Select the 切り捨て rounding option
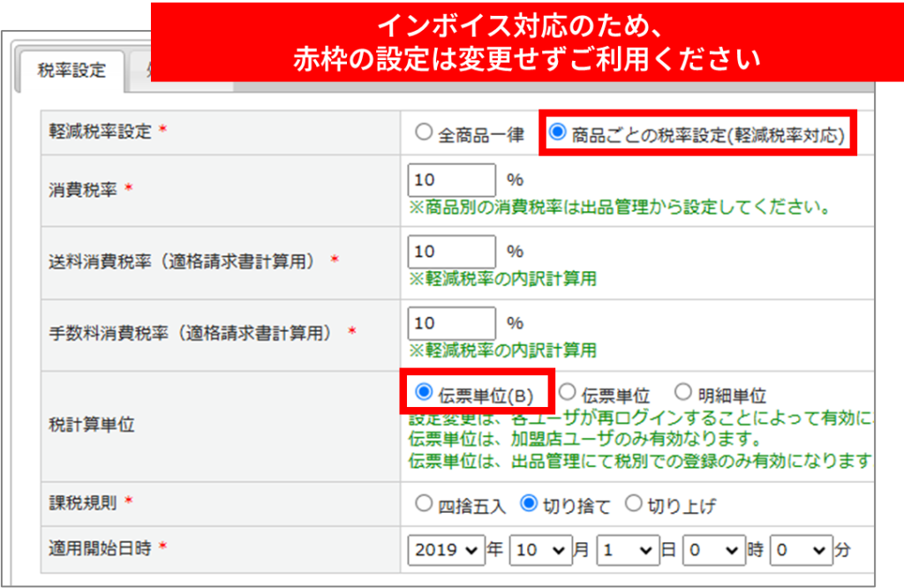Viewport: 904px width, 588px height. [x=529, y=504]
